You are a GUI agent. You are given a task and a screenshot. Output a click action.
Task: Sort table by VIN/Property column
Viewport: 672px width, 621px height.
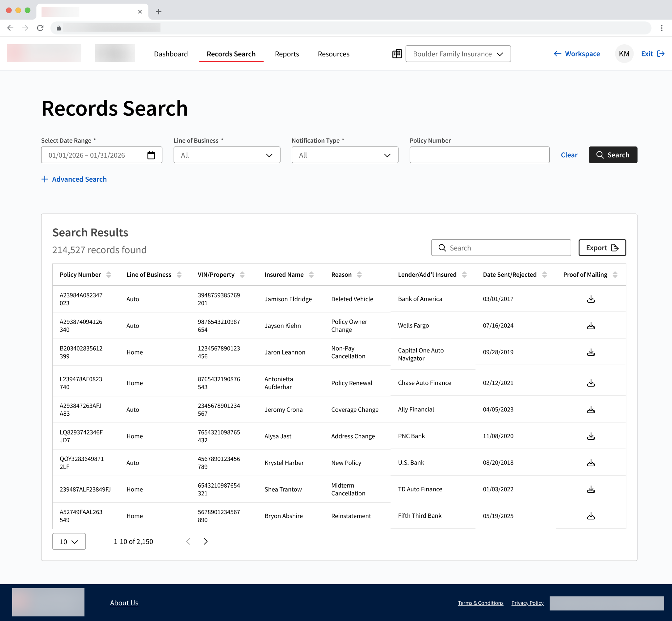click(242, 274)
